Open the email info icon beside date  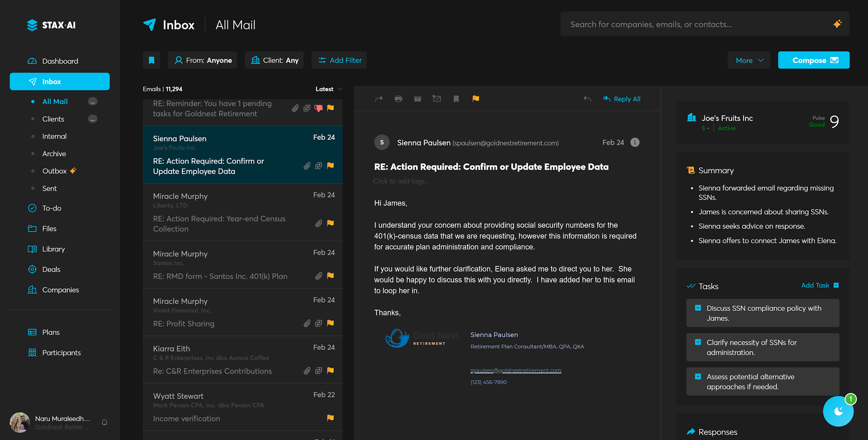click(635, 142)
